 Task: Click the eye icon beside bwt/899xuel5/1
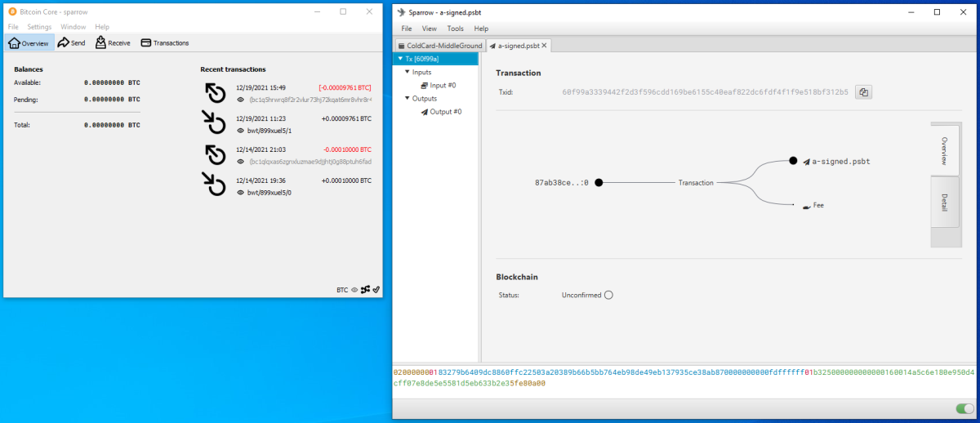point(241,131)
